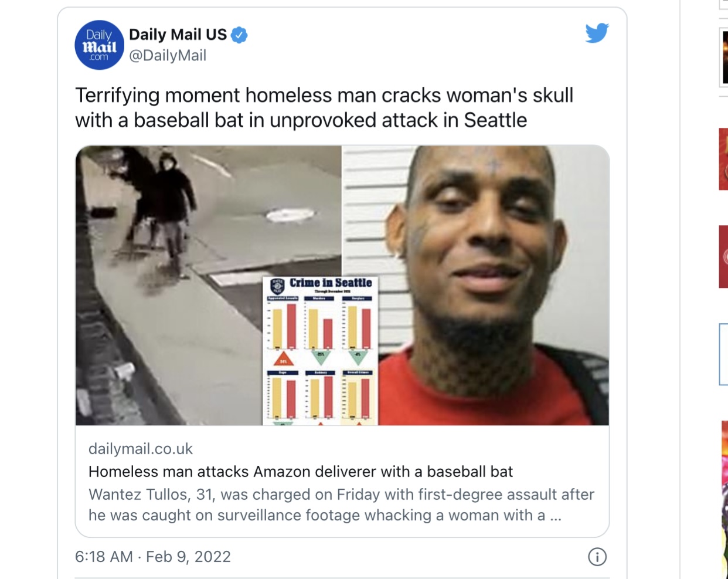Follow the dailymail.co.uk domain link

point(141,449)
